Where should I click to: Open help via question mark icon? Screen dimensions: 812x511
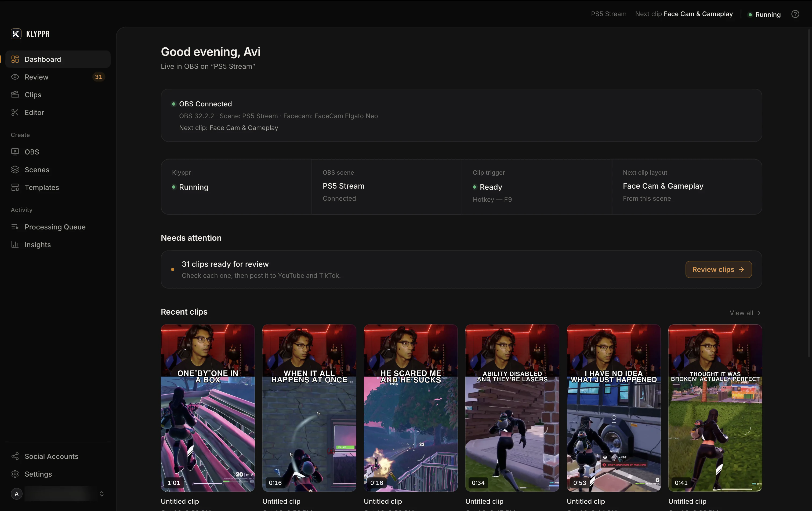pos(795,14)
